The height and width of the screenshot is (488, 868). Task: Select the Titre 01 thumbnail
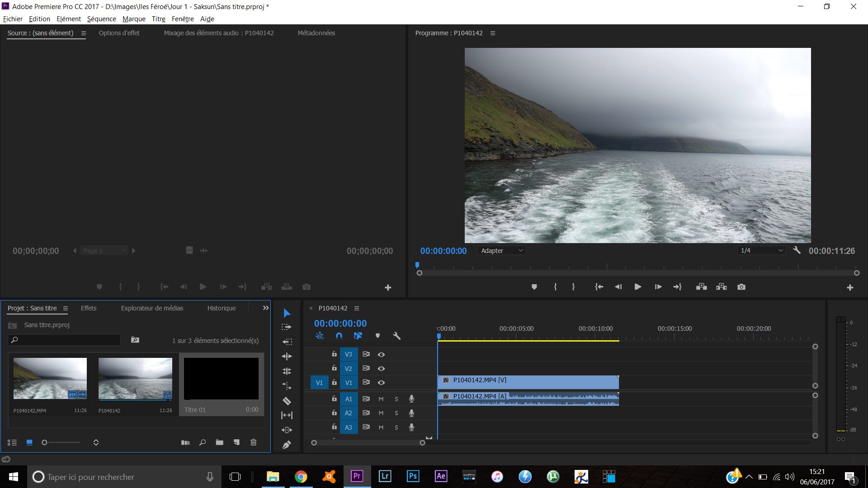[221, 379]
